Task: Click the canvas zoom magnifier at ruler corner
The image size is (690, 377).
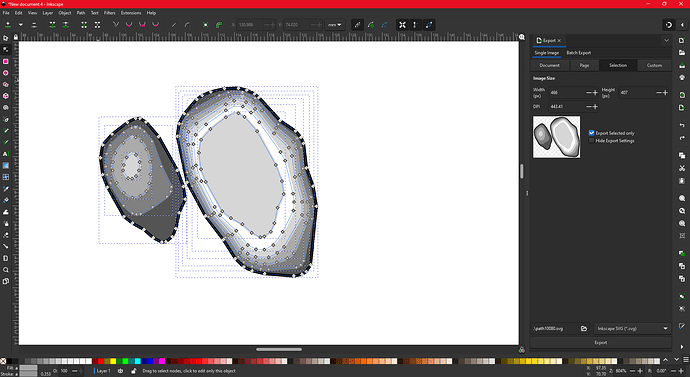Action: click(x=522, y=37)
